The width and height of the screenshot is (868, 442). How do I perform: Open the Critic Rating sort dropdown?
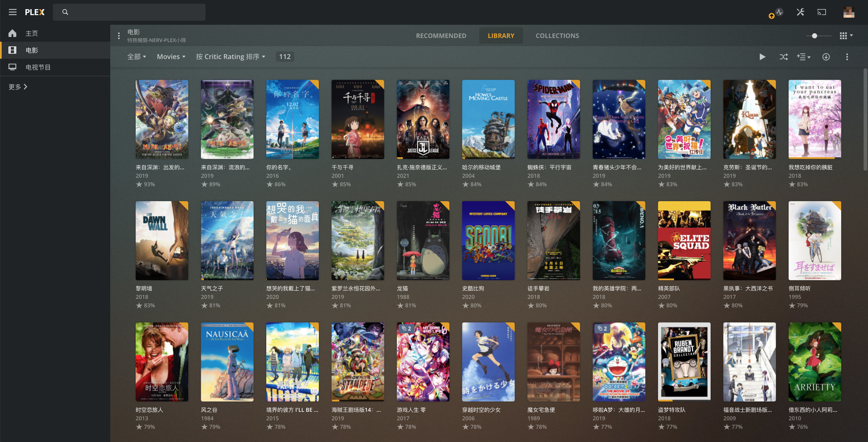(x=231, y=57)
